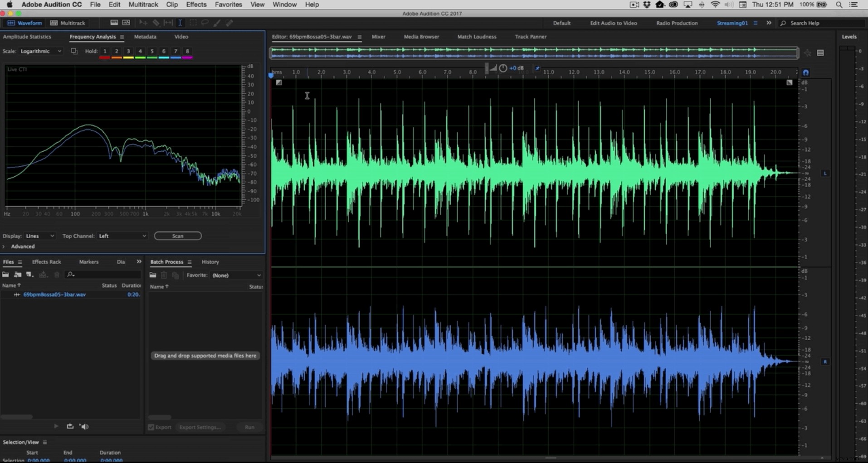Enable the Export checkbox in Batch Process
This screenshot has width=868, height=463.
tap(151, 427)
